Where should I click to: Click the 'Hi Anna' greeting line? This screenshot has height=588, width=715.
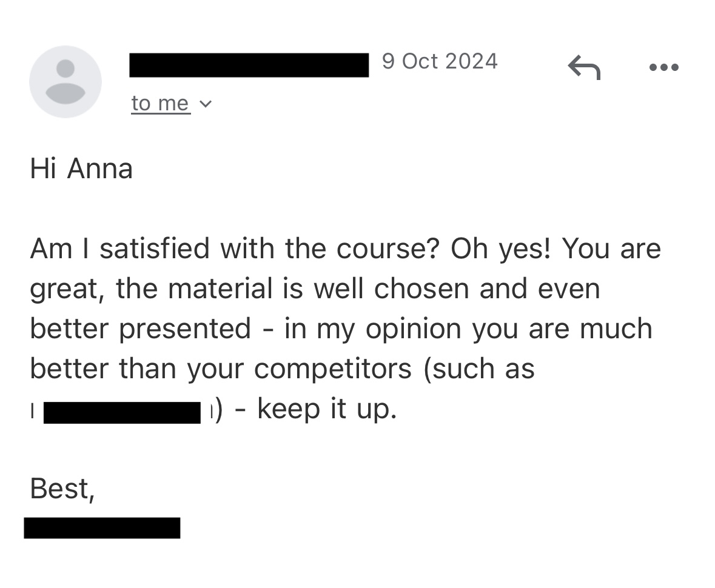pyautogui.click(x=81, y=169)
